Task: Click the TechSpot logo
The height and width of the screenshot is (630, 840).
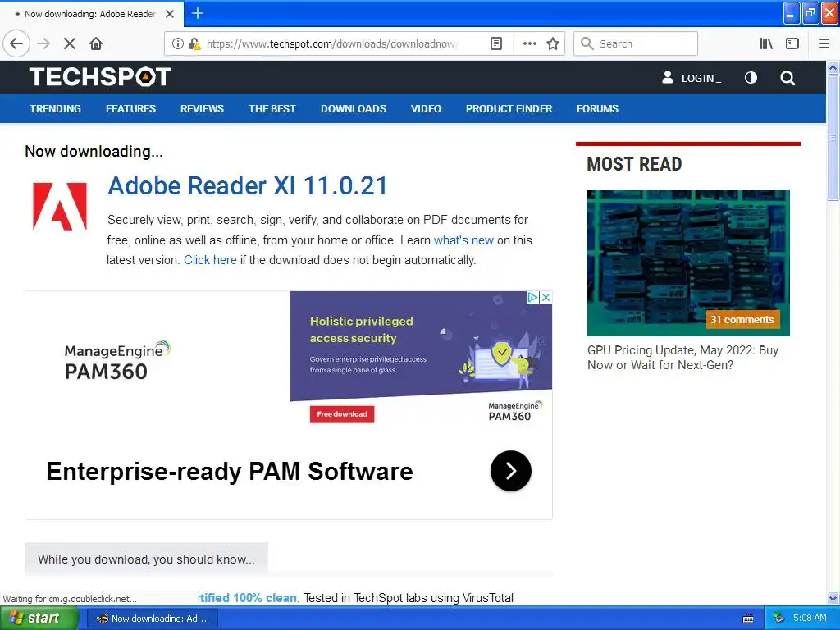Action: (x=100, y=76)
